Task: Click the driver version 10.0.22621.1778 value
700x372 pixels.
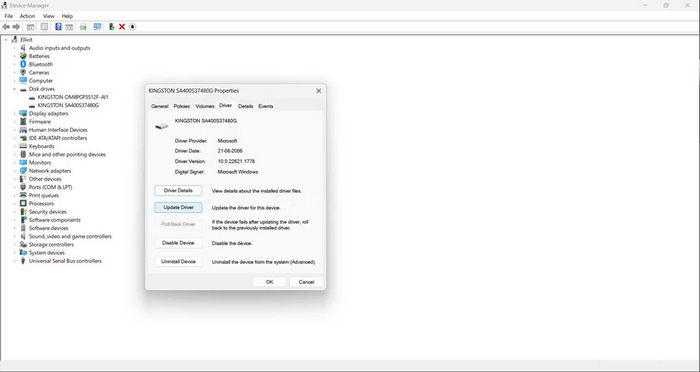Action: (236, 161)
